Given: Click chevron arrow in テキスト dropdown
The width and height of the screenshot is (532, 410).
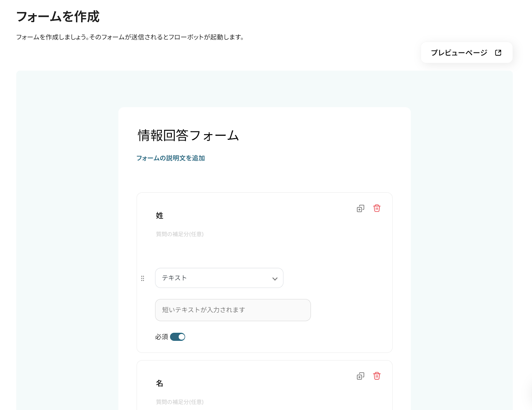Looking at the screenshot, I should click(x=275, y=279).
